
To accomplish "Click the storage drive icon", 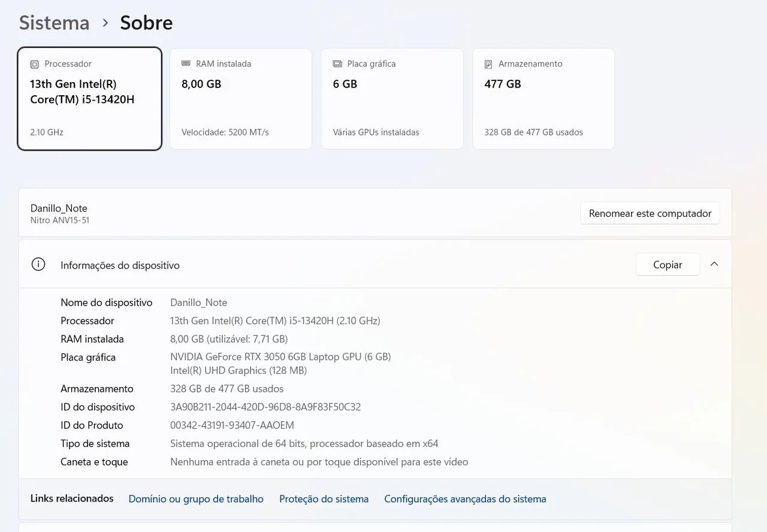I will (x=488, y=64).
